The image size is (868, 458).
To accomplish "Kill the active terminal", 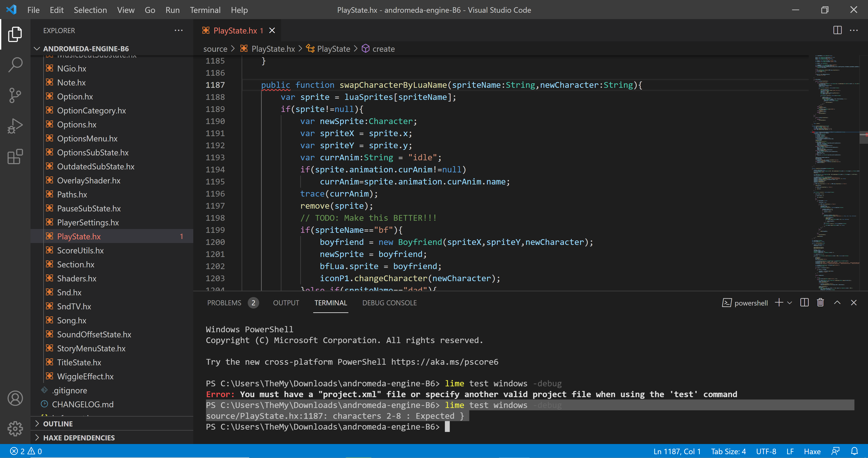I will coord(820,303).
